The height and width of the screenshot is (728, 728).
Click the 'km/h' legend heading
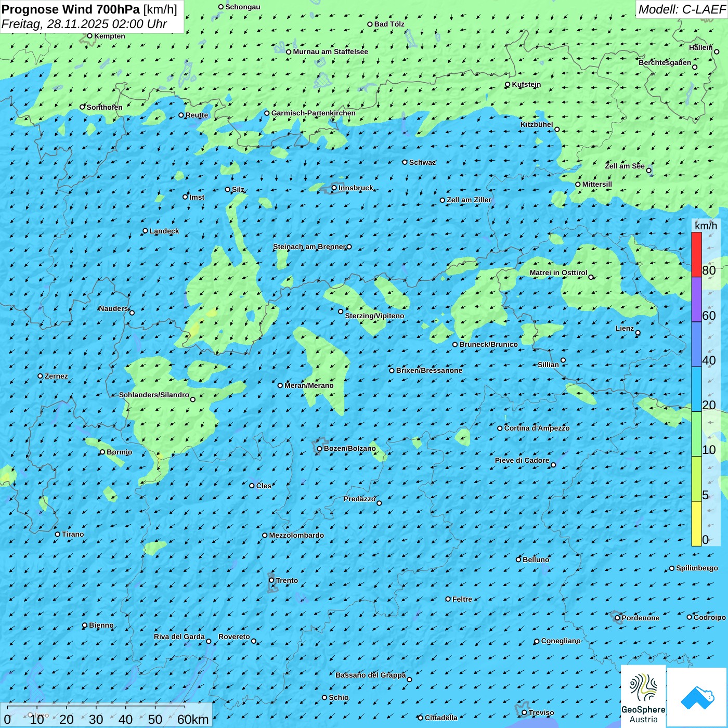pos(706,226)
